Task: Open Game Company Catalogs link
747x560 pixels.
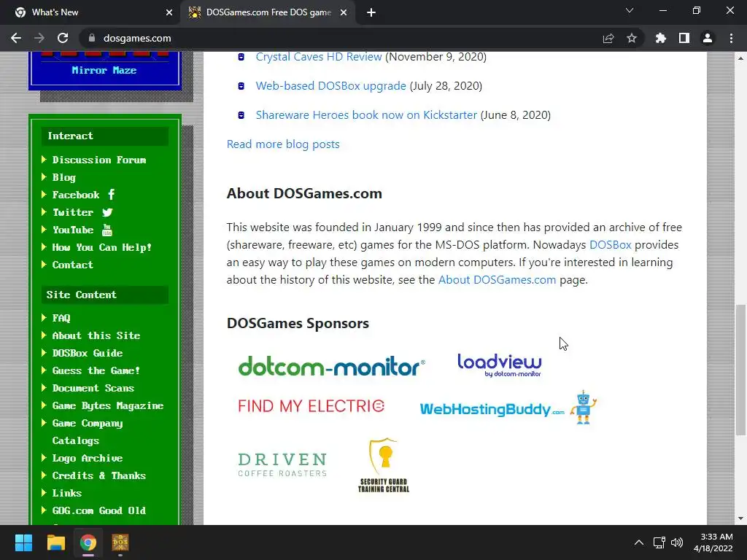Action: [x=88, y=432]
